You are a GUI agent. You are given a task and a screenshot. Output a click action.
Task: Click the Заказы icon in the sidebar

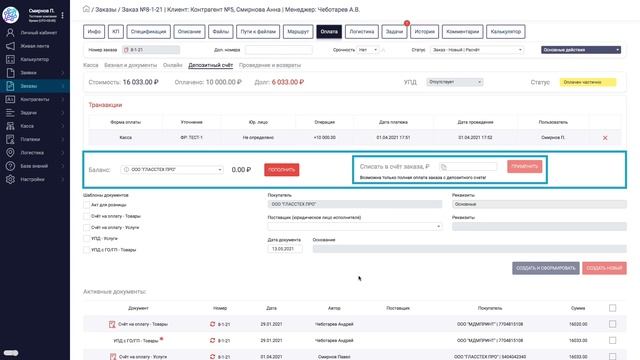coord(10,86)
